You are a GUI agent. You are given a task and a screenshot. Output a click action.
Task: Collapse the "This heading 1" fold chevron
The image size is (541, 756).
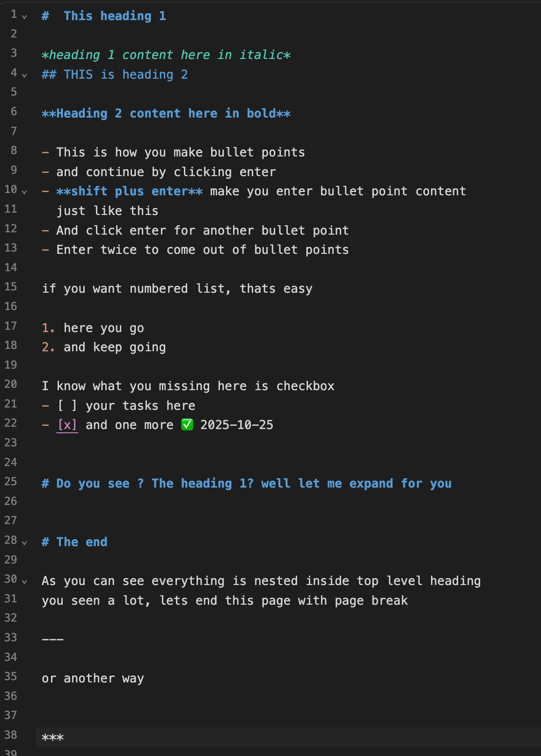[x=24, y=17]
